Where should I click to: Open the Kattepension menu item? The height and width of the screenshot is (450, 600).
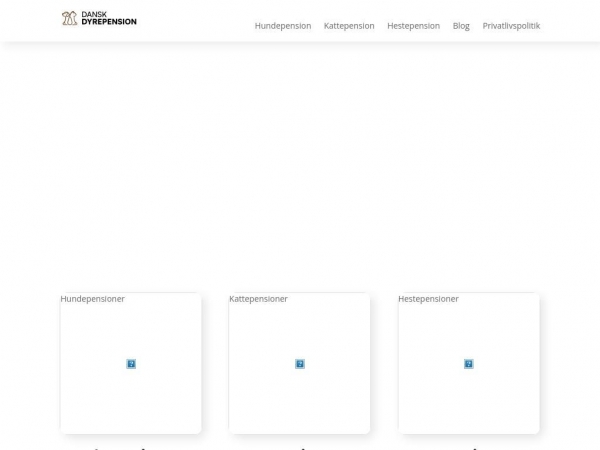349,26
